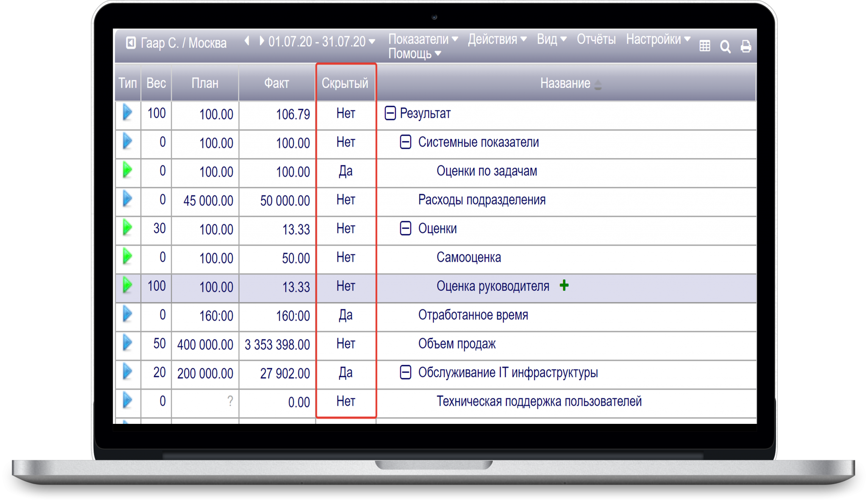Collapse Обслуживание IT инфраструктуры node

tap(406, 373)
